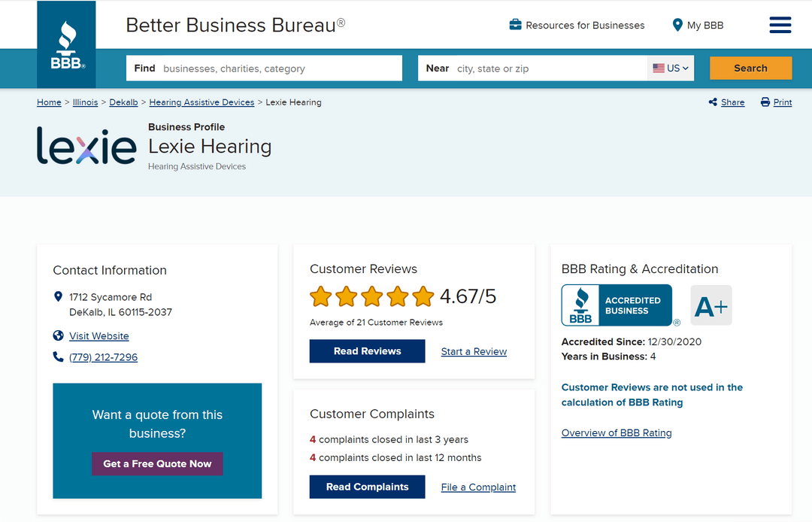Viewport: 812px width, 522px height.
Task: Click the BBB torch logo
Action: pos(66,45)
